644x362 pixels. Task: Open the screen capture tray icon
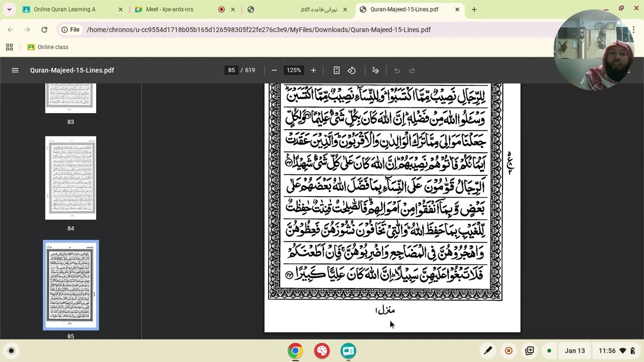coord(529,351)
